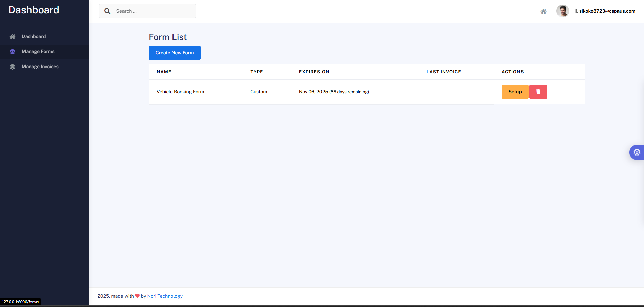Click the home icon in top header

pyautogui.click(x=543, y=11)
